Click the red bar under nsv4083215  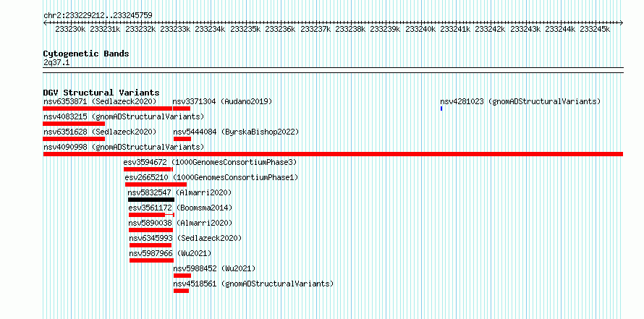tap(74, 124)
